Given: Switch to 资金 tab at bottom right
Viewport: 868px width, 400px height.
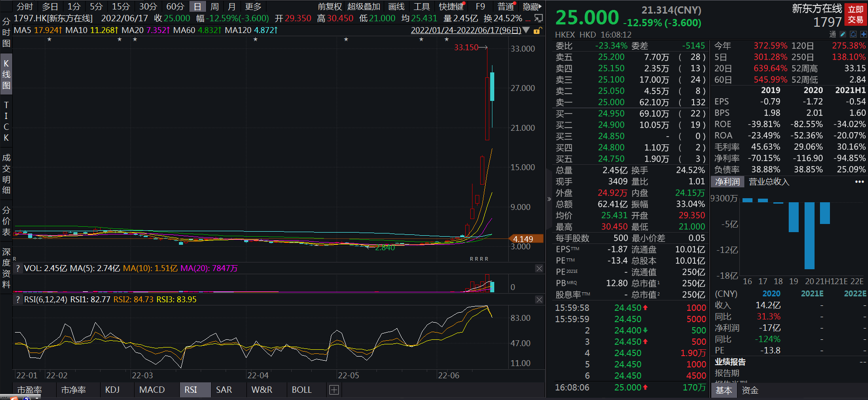Looking at the screenshot, I should (x=750, y=390).
